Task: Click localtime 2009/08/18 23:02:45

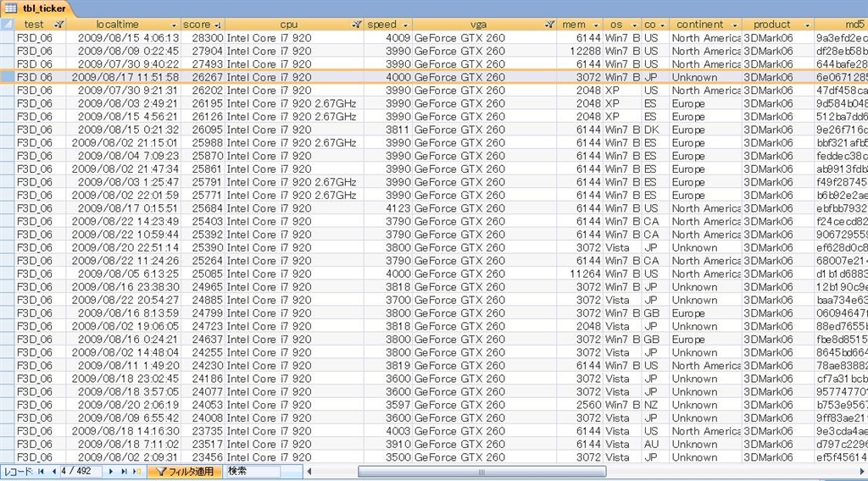Action: [124, 379]
